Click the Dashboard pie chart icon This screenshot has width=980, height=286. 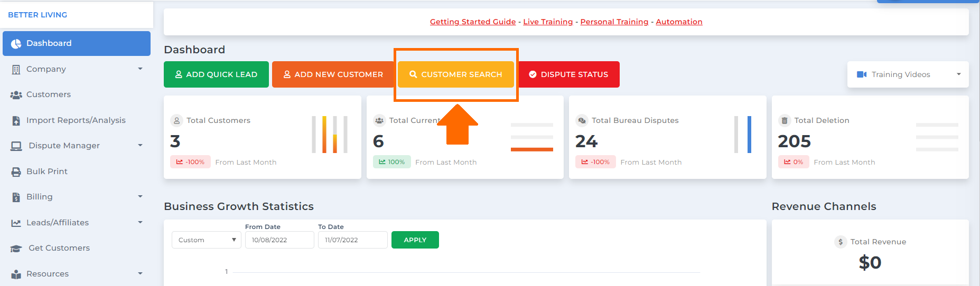(16, 43)
